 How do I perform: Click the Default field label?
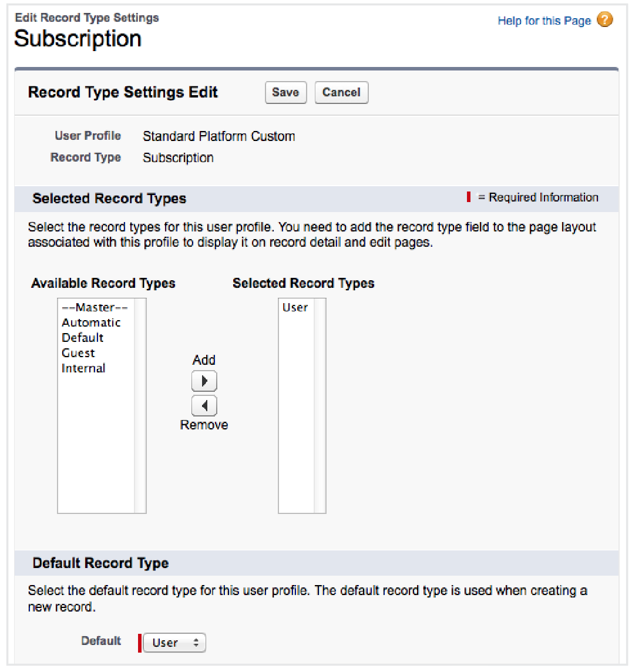point(101,641)
